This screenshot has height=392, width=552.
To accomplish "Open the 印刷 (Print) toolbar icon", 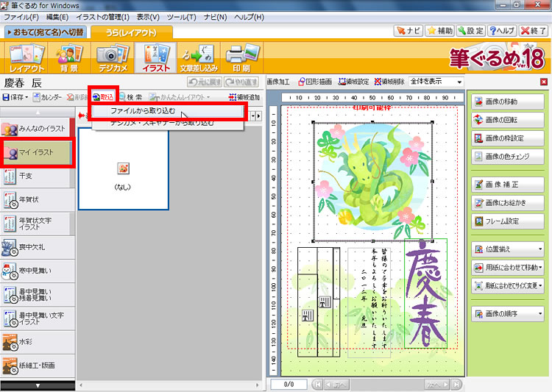I will [x=242, y=57].
